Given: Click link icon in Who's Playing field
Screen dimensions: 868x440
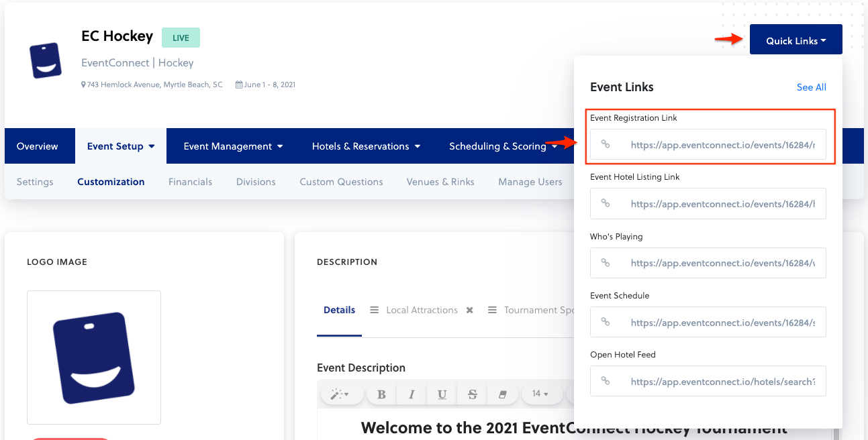Looking at the screenshot, I should [x=606, y=263].
